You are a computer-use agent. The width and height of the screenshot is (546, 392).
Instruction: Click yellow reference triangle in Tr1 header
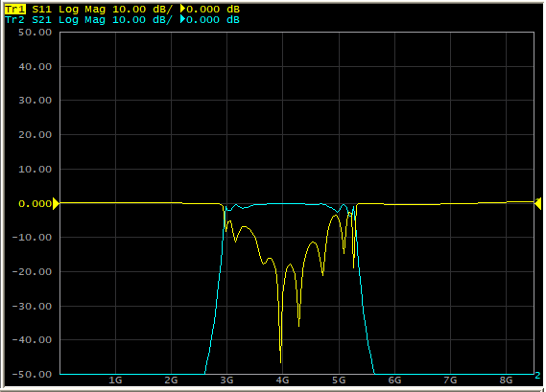183,9
